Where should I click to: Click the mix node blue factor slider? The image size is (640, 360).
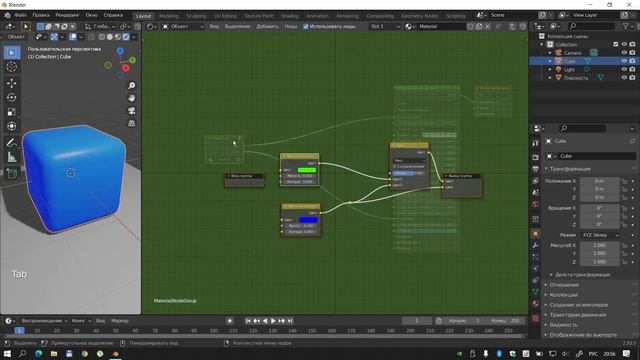tap(409, 173)
